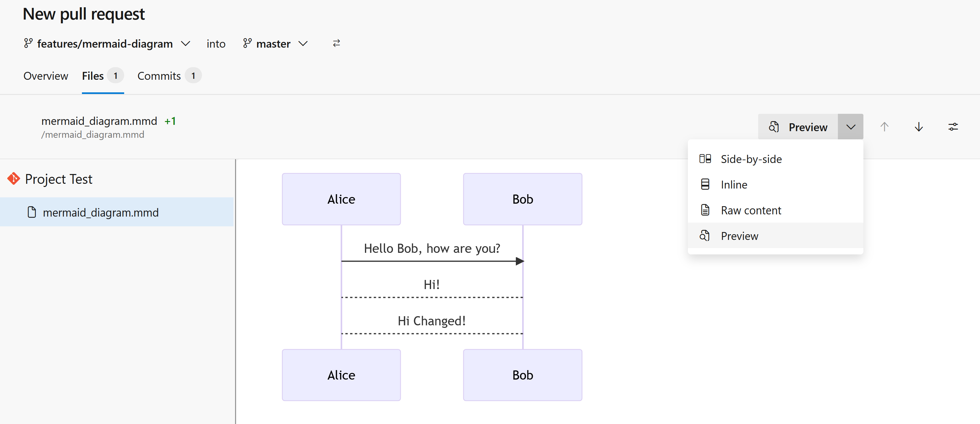Click the Git repository icon next to Project Test
The width and height of the screenshot is (980, 424).
click(x=13, y=178)
